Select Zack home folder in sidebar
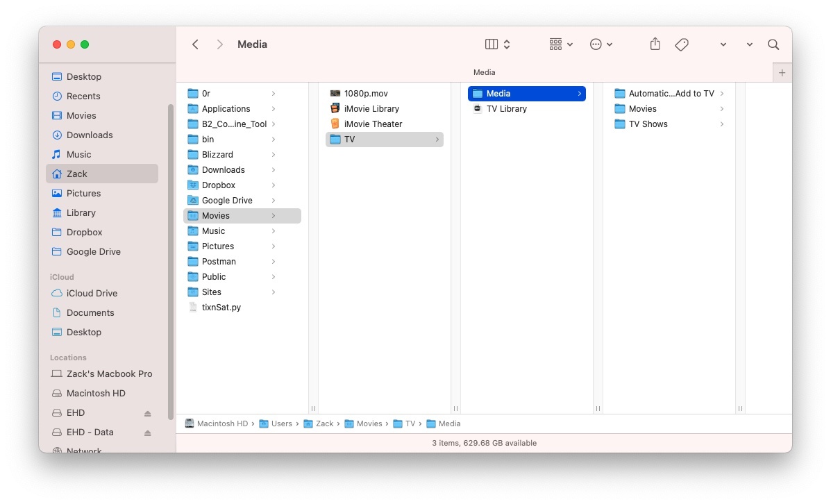Image resolution: width=831 pixels, height=504 pixels. 102,174
